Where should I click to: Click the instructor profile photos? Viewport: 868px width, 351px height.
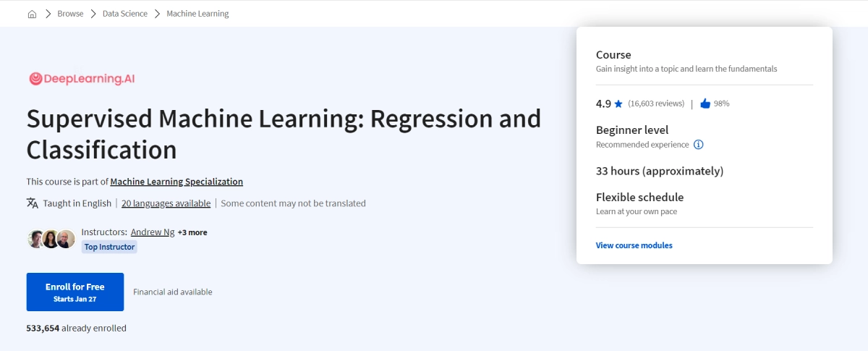coord(51,239)
